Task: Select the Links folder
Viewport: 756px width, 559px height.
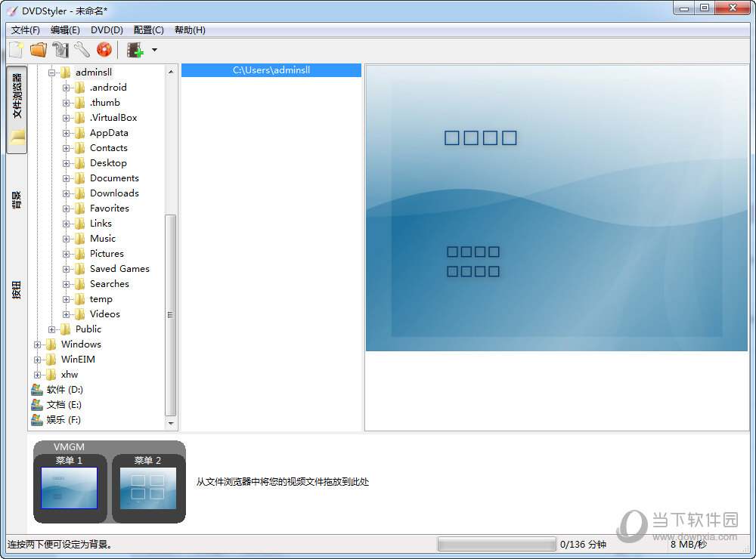Action: point(101,223)
